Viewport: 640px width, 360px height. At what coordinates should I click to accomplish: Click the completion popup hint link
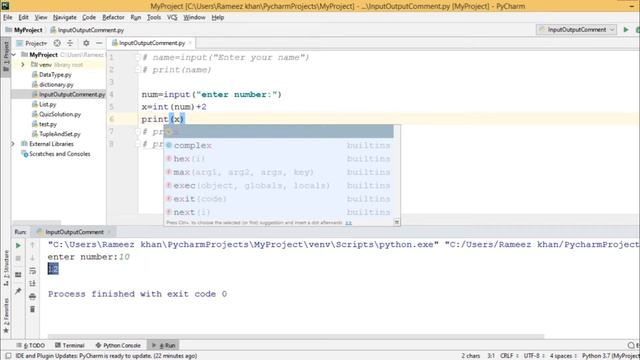coord(349,223)
